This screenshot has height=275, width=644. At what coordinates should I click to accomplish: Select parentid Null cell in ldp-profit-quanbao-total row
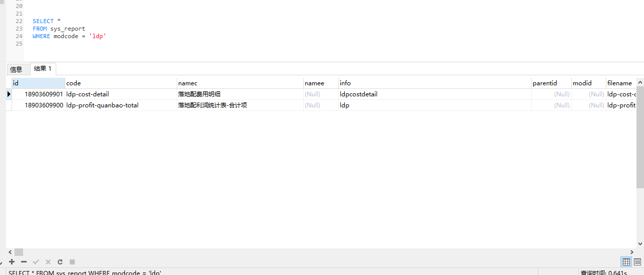click(x=551, y=105)
